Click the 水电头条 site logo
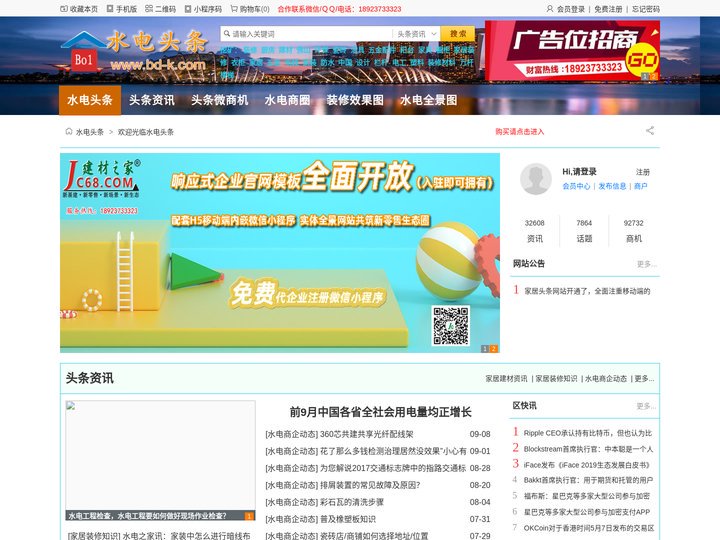 (134, 51)
